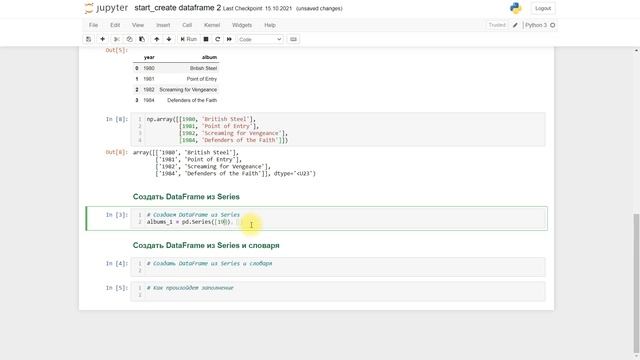Image resolution: width=640 pixels, height=360 pixels.
Task: Copy selected cells icon
Action: pyautogui.click(x=129, y=39)
